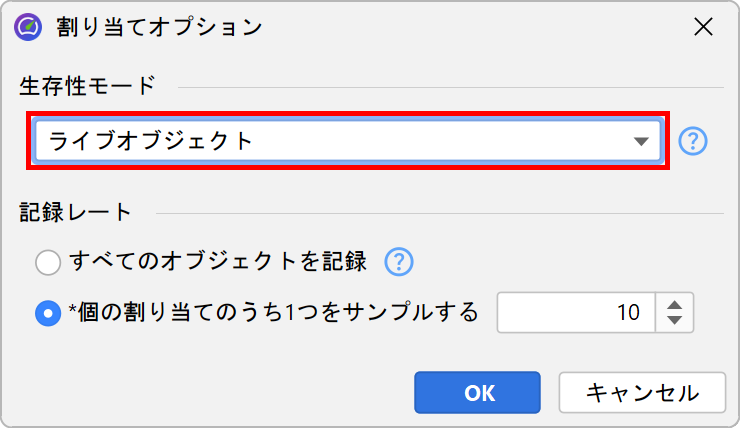Screen dimensions: 740x428
Task: Confirm settings with the OK button
Action: (478, 393)
